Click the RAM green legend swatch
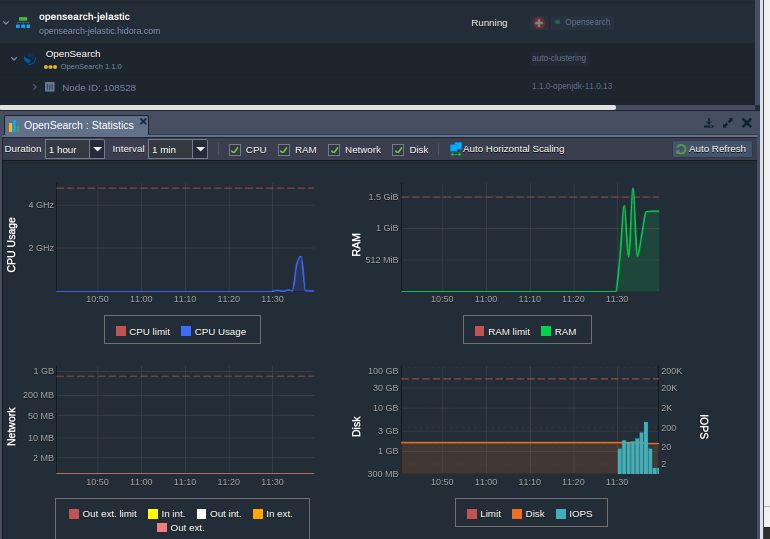The image size is (770, 539). tap(546, 331)
